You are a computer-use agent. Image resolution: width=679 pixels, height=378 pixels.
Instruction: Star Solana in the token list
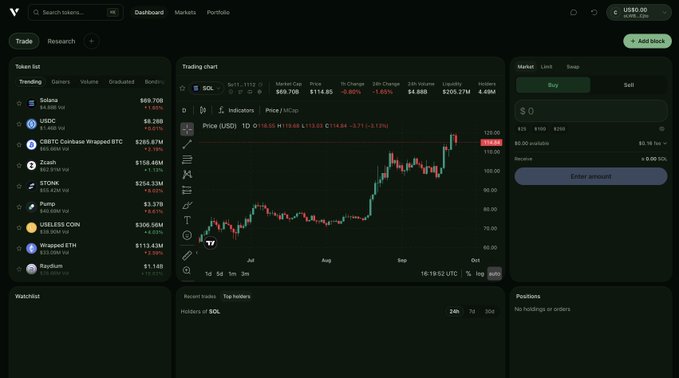[x=19, y=103]
